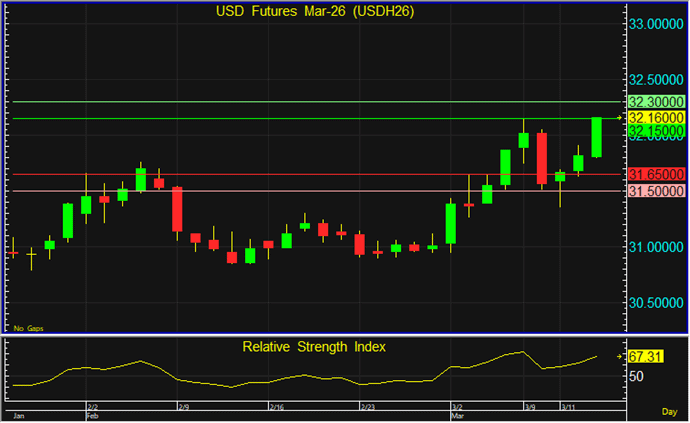Click the Day interval label
Viewport: 690px width, 423px height.
[669, 412]
